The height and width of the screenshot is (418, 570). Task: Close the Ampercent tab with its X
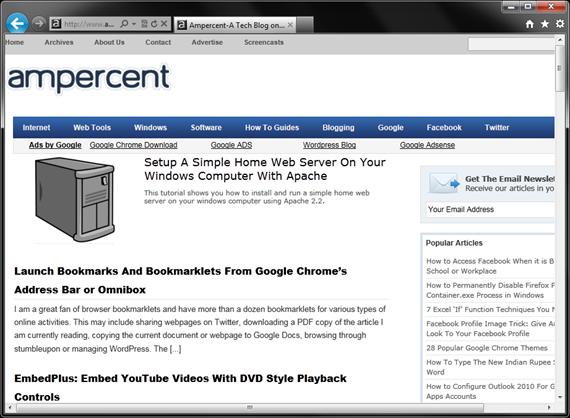290,25
